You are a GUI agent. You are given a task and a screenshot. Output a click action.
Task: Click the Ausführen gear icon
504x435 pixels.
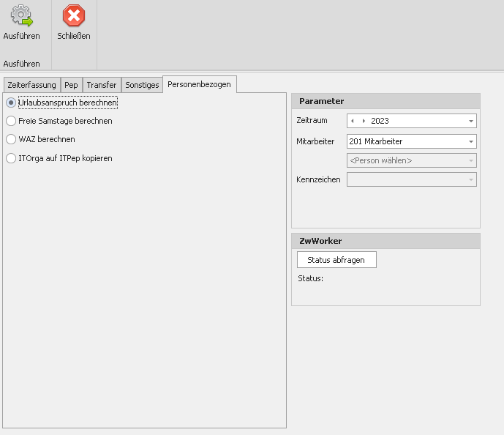[21, 16]
